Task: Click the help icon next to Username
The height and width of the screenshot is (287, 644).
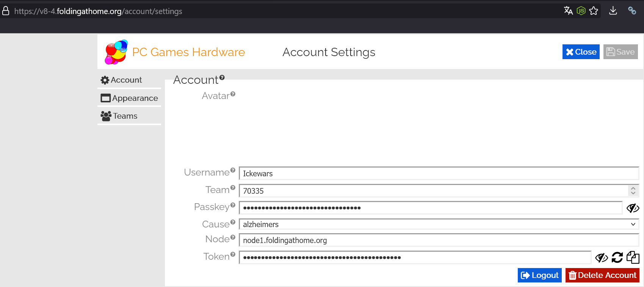Action: coord(233,170)
